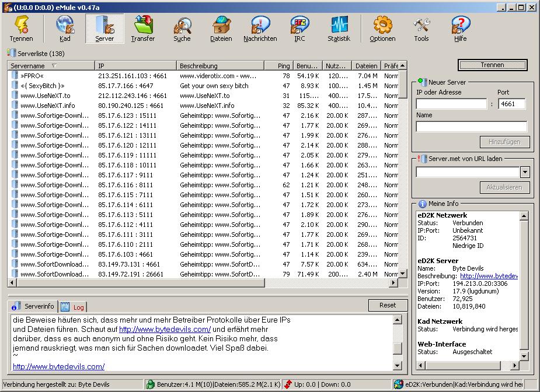Click the Hinzufügen button
This screenshot has height=392, width=540.
[504, 142]
